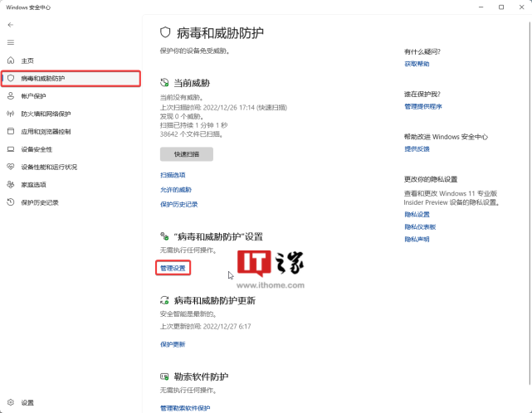This screenshot has height=413, width=532.
Task: Click the heart icon for 设备性能和运行状况
Action: (11, 167)
